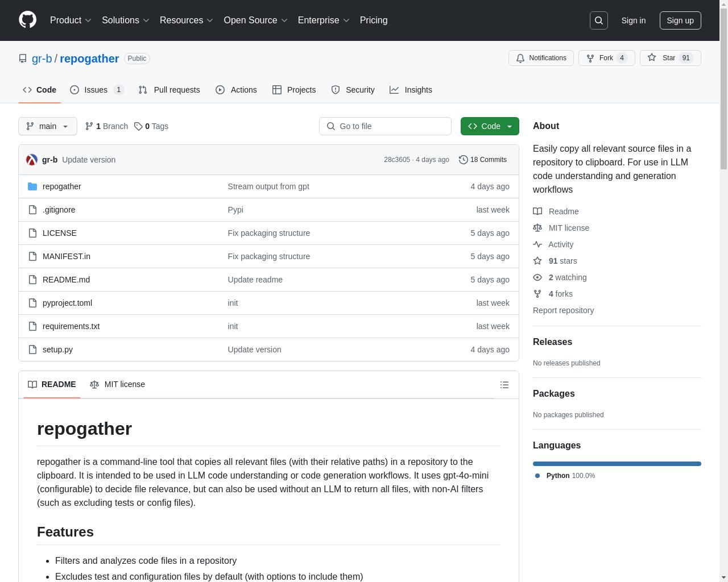Open the Product menu
The height and width of the screenshot is (582, 728).
71,20
